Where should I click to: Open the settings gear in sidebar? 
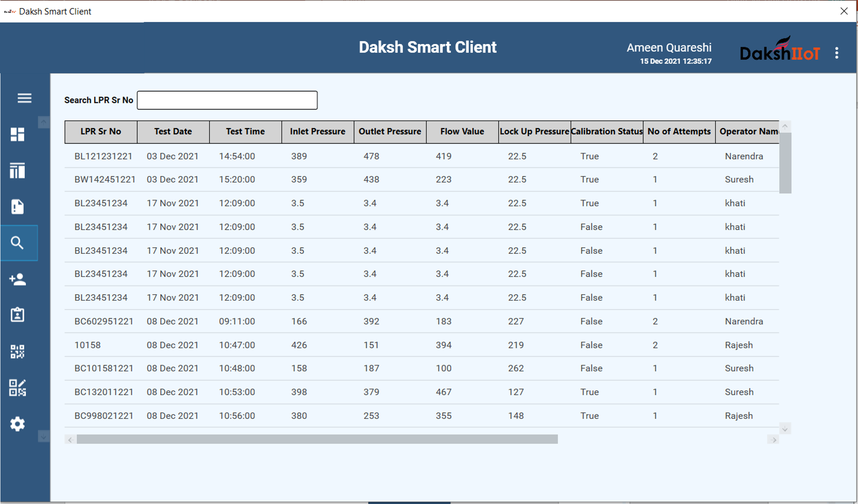click(x=17, y=424)
